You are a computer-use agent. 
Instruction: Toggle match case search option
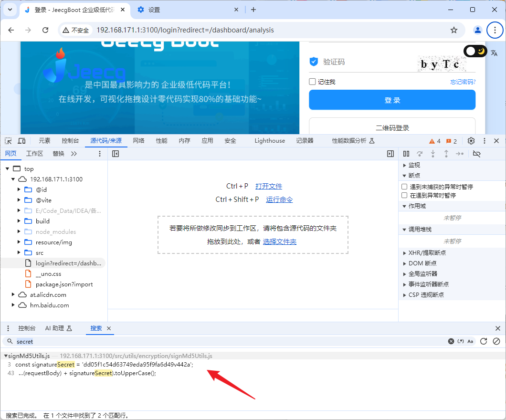click(470, 341)
